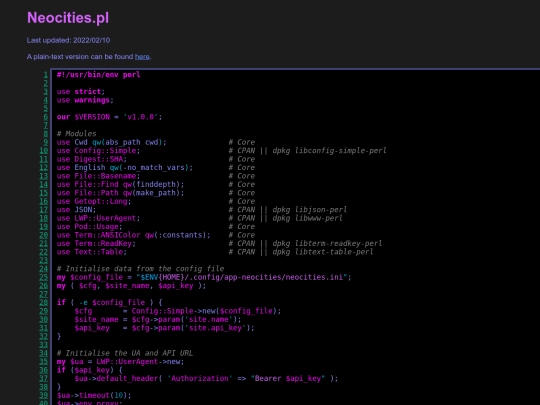540x405 pixels.
Task: Click 'Last updated: 2022/02/10' text
Action: pos(69,40)
